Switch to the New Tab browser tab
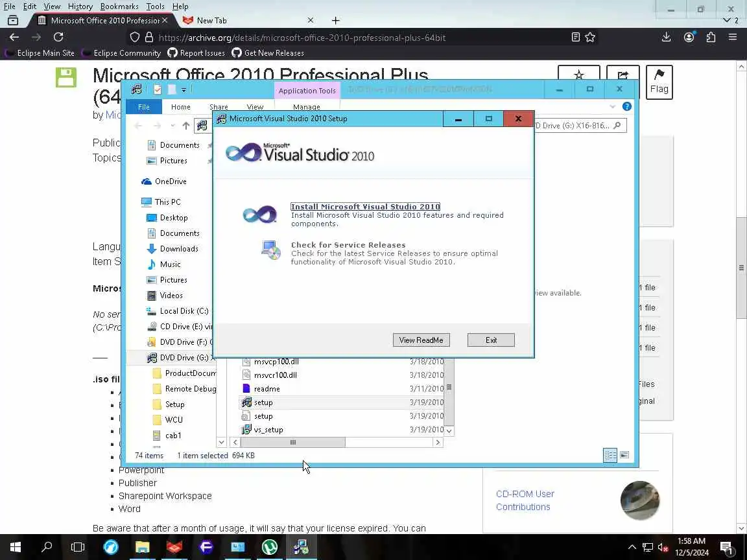Viewport: 747px width, 560px height. pyautogui.click(x=248, y=21)
